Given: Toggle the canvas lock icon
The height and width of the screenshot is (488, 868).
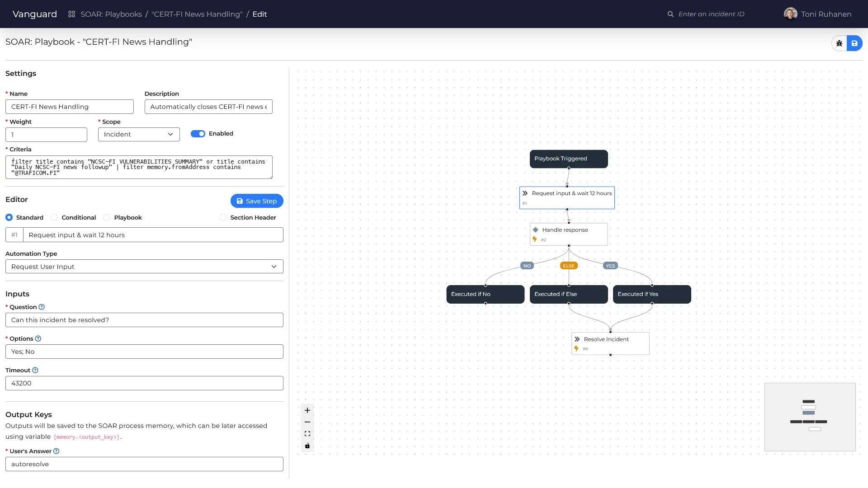Looking at the screenshot, I should coord(307,445).
